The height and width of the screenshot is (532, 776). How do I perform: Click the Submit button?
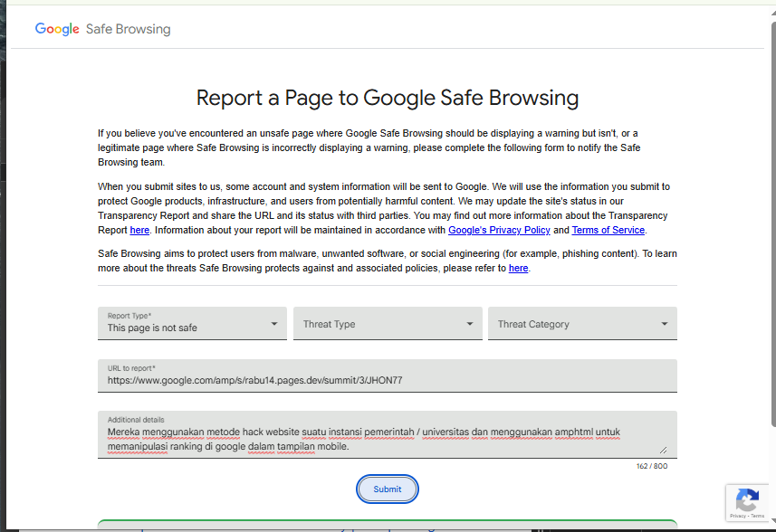pos(388,489)
